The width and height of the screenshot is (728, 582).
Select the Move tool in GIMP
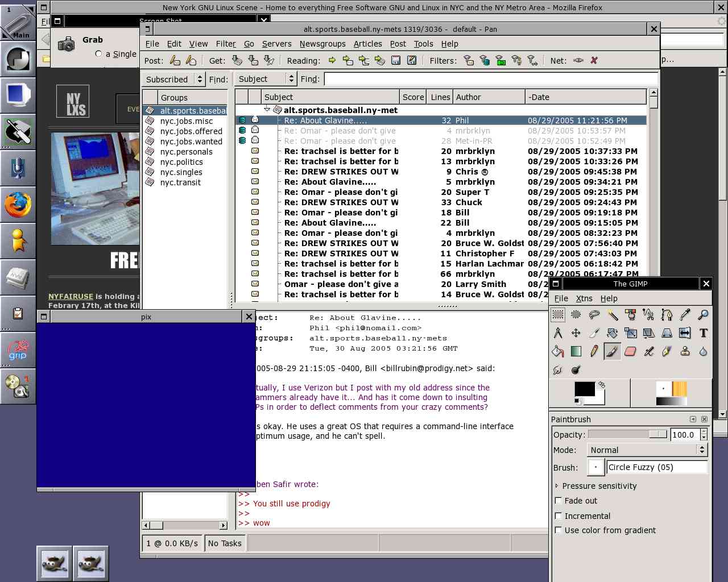tap(576, 333)
